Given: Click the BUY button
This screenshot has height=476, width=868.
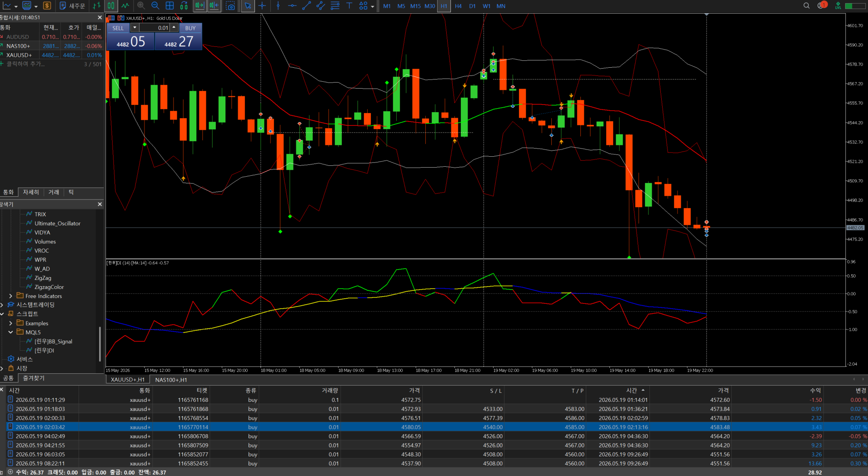Looking at the screenshot, I should (190, 28).
